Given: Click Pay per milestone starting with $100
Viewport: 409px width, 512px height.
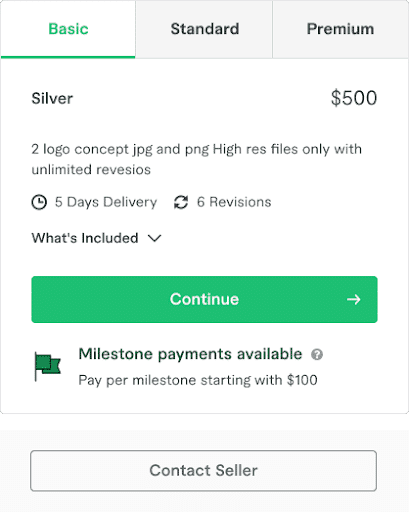Looking at the screenshot, I should click(x=198, y=380).
